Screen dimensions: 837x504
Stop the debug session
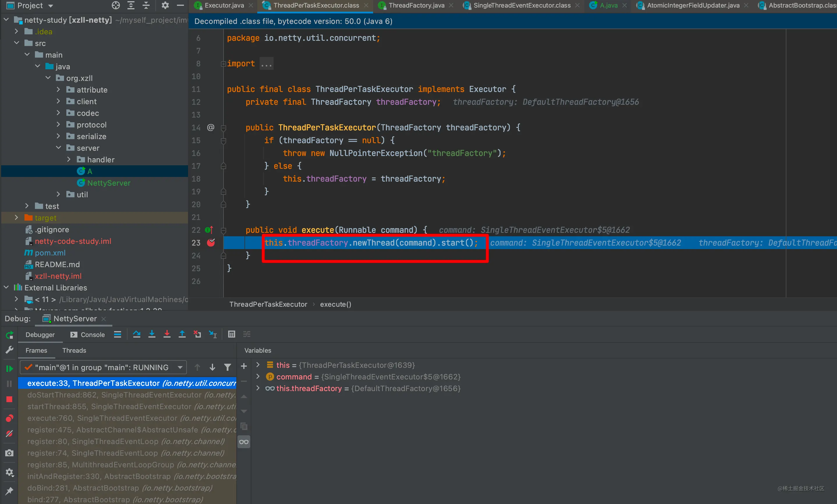[10, 400]
